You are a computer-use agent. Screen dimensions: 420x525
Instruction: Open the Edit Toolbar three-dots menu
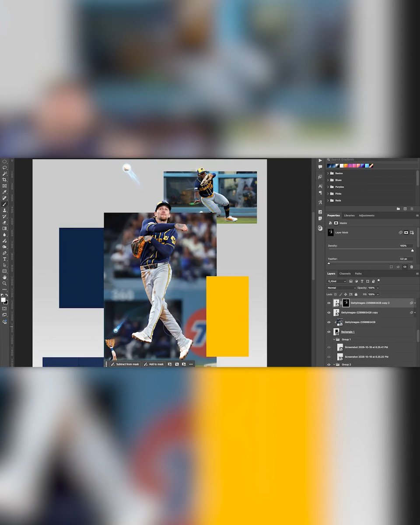click(4, 289)
